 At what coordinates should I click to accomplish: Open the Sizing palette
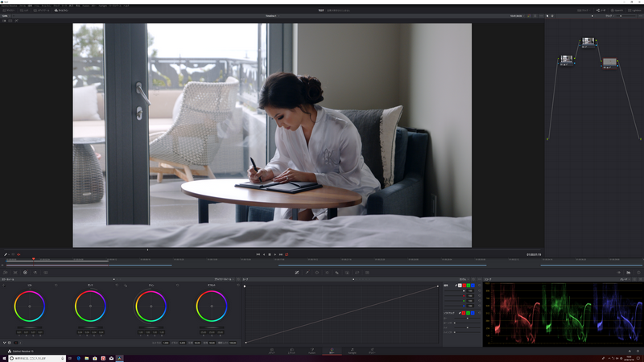[357, 273]
